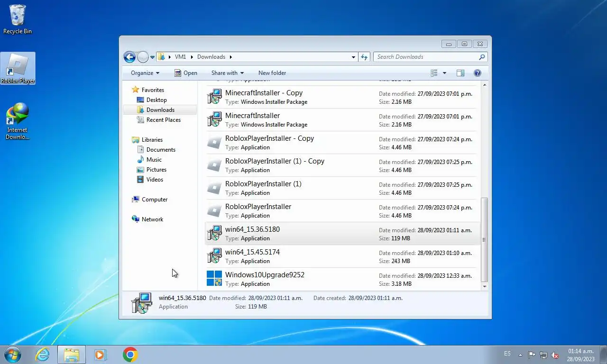Screen dimensions: 607x364
Task: Open the recent pages dropdown arrow
Action: click(152, 57)
